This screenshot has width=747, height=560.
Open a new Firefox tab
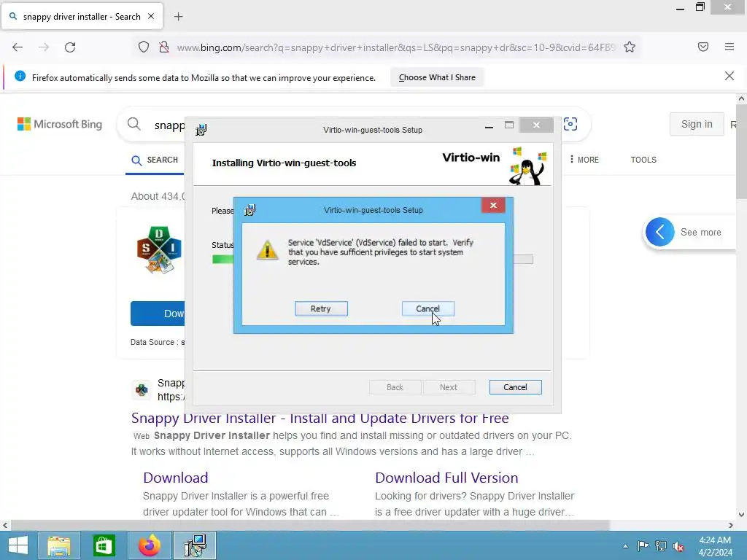[178, 17]
